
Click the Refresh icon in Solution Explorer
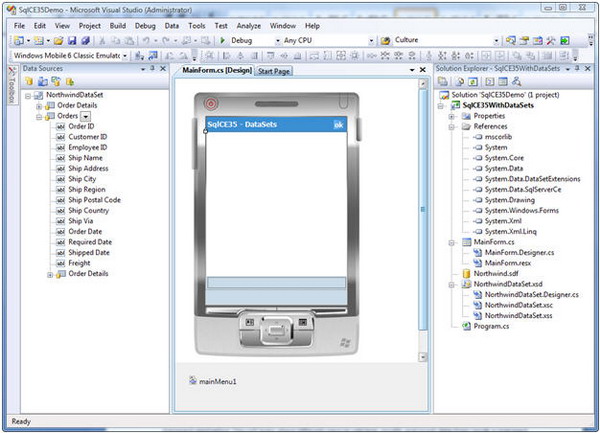click(473, 81)
